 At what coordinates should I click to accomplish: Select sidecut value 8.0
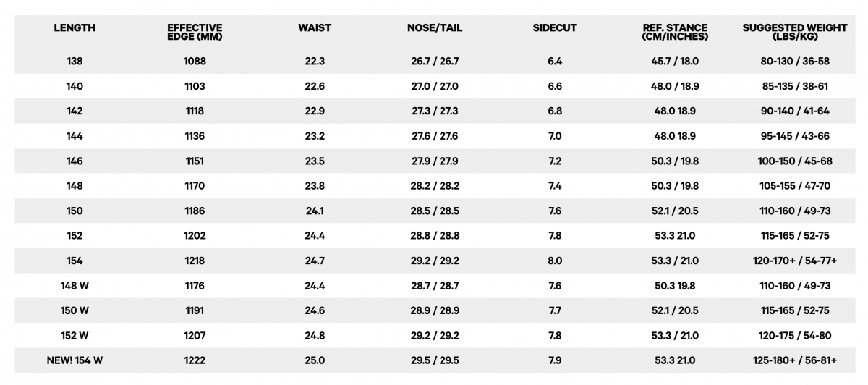555,261
